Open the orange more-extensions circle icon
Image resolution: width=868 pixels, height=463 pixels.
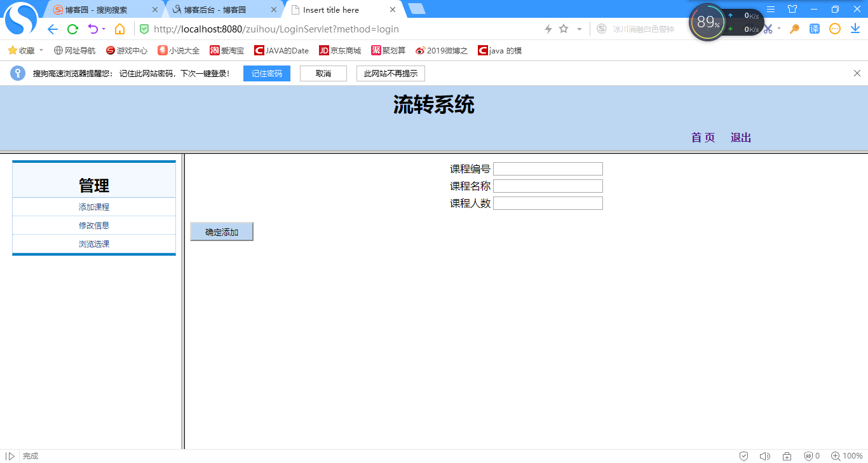click(x=835, y=29)
